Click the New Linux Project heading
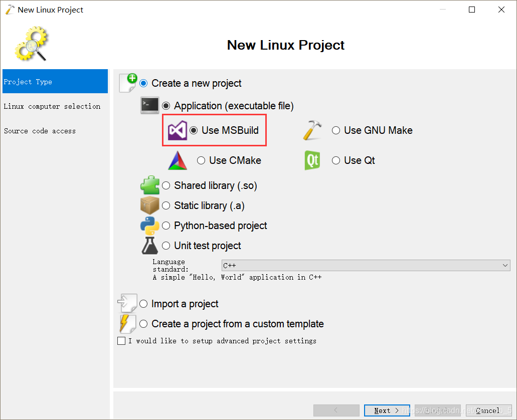 pos(285,45)
